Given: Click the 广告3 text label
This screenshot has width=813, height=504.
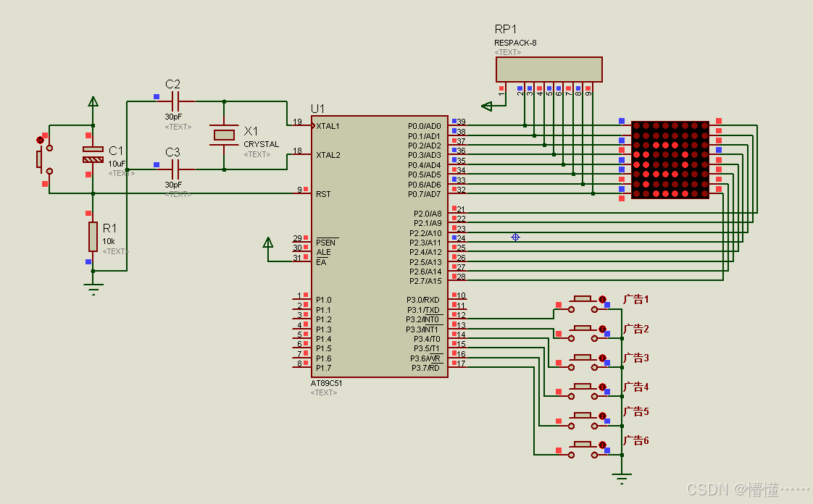Looking at the screenshot, I should point(635,358).
